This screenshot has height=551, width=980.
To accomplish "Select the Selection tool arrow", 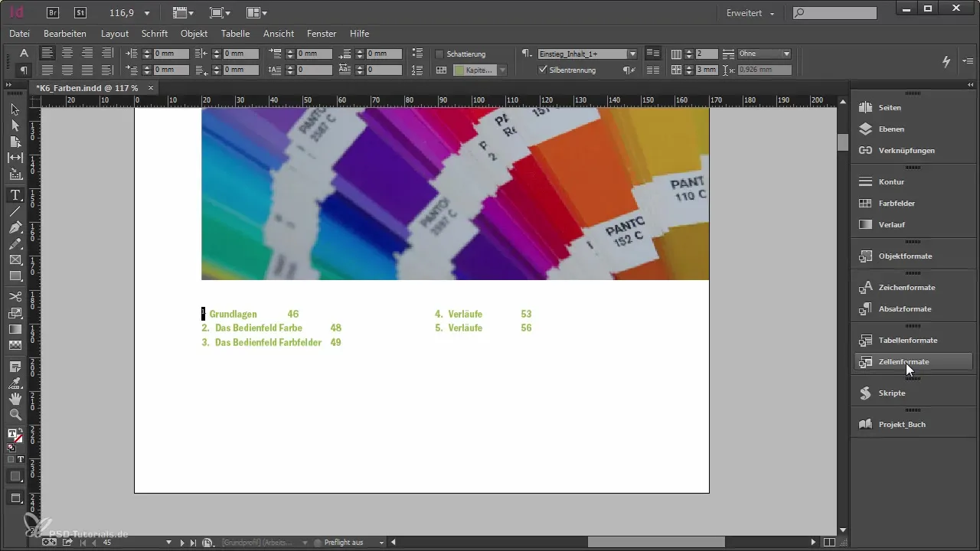I will pyautogui.click(x=15, y=109).
